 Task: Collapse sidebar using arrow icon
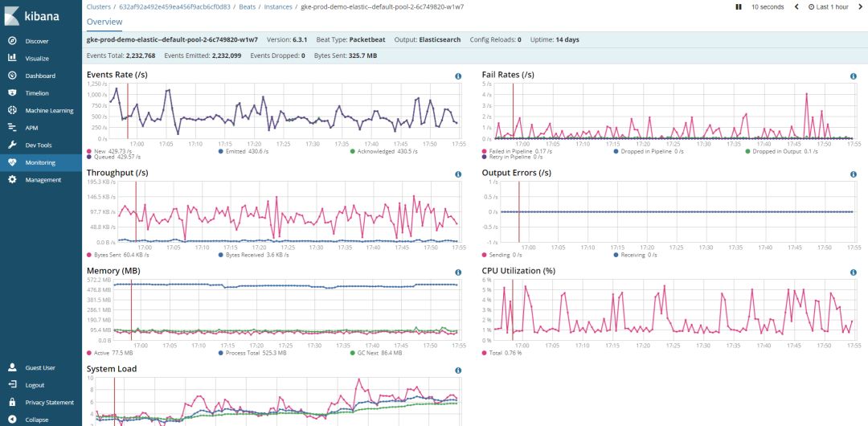(12, 420)
